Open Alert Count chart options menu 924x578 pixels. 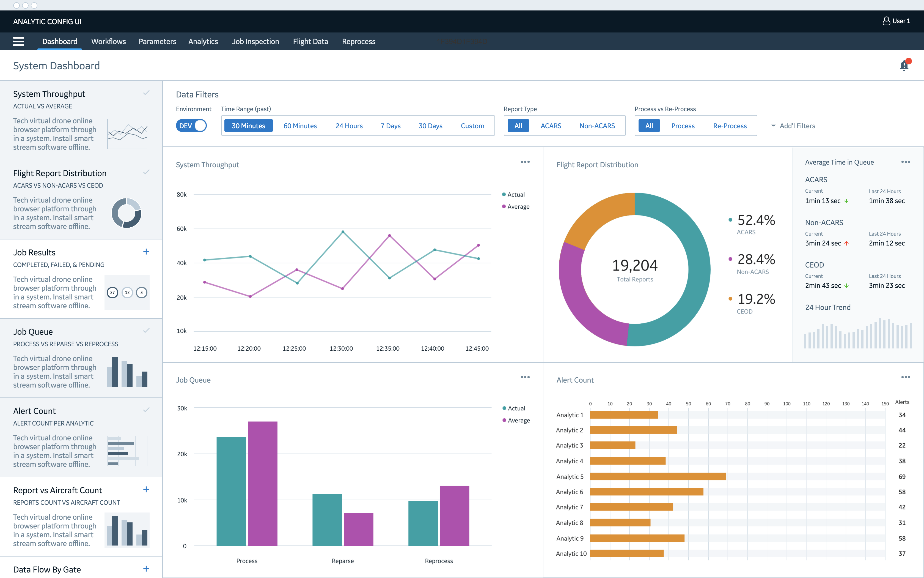coord(906,377)
